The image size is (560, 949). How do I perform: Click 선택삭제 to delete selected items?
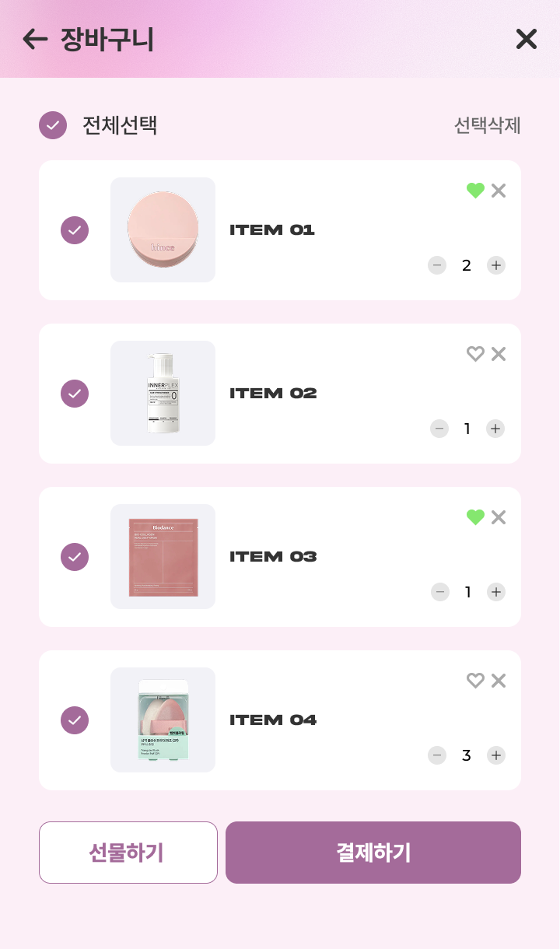click(x=487, y=125)
